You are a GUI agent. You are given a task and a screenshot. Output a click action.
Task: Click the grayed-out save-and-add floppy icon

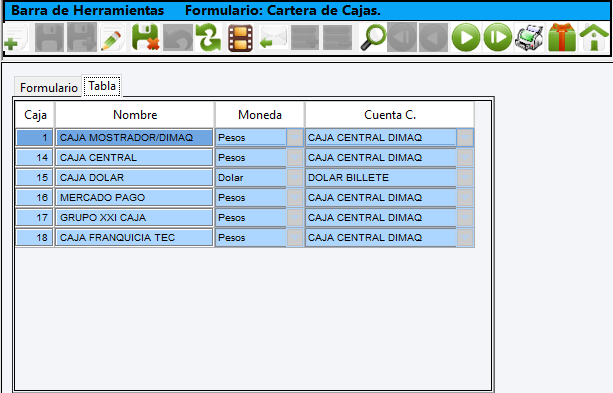tap(82, 38)
